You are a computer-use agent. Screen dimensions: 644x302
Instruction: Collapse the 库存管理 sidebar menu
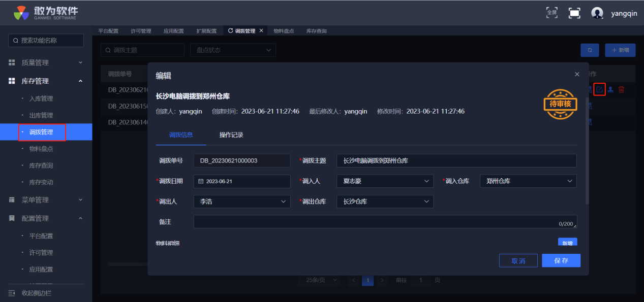pyautogui.click(x=46, y=81)
